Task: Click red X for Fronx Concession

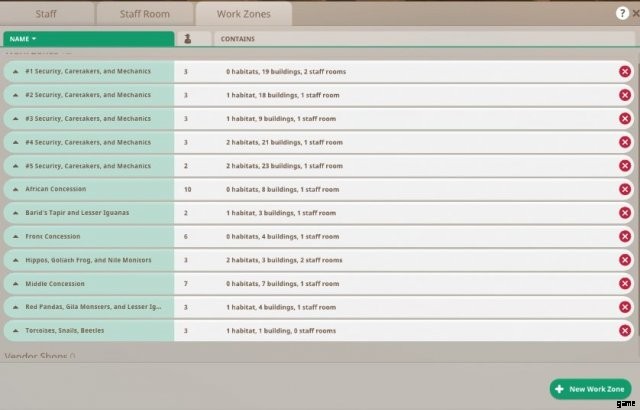Action: pyautogui.click(x=625, y=237)
